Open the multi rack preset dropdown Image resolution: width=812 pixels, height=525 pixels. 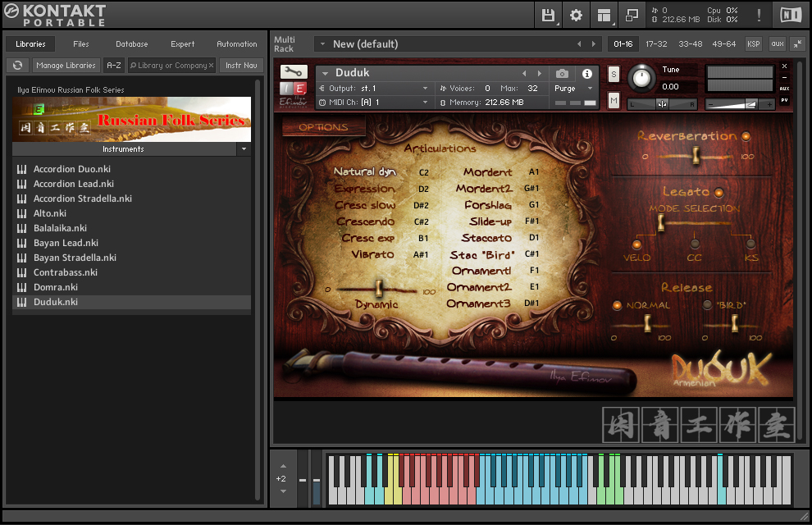322,44
